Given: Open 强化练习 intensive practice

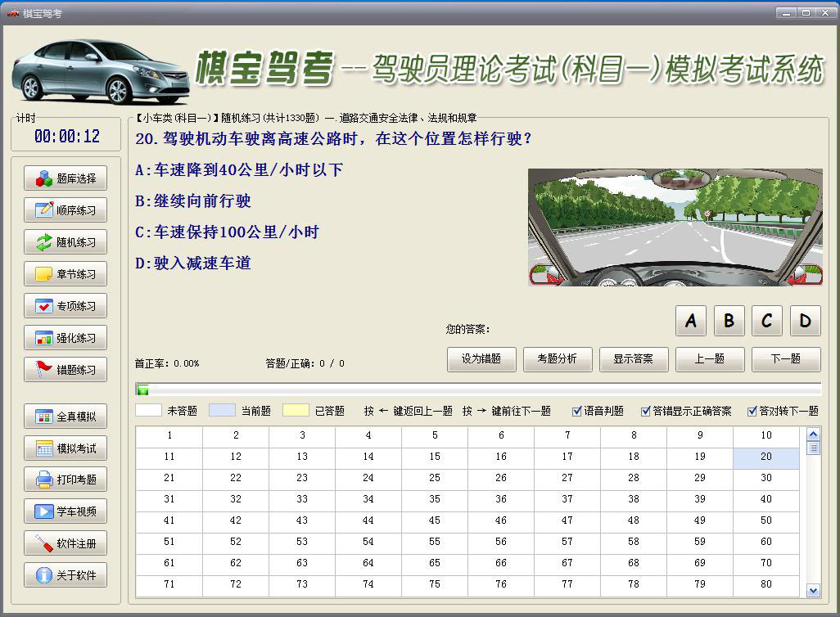Looking at the screenshot, I should tap(65, 338).
